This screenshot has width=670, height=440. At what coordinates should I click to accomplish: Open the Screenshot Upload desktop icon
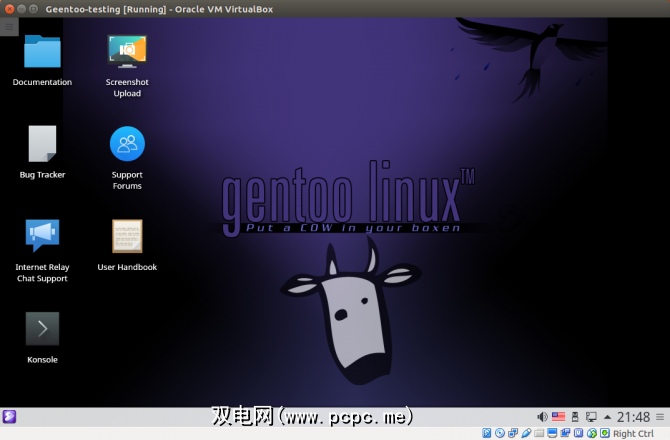(x=127, y=52)
